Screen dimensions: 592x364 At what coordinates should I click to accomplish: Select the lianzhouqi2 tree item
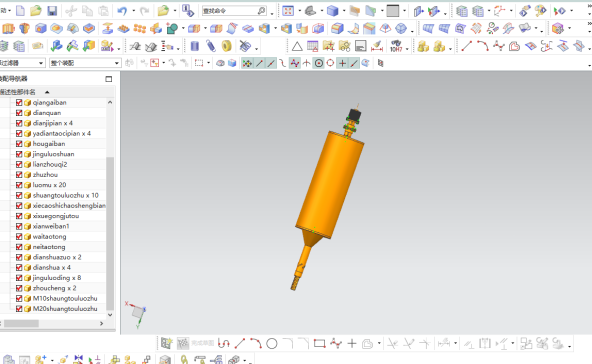tap(50, 164)
